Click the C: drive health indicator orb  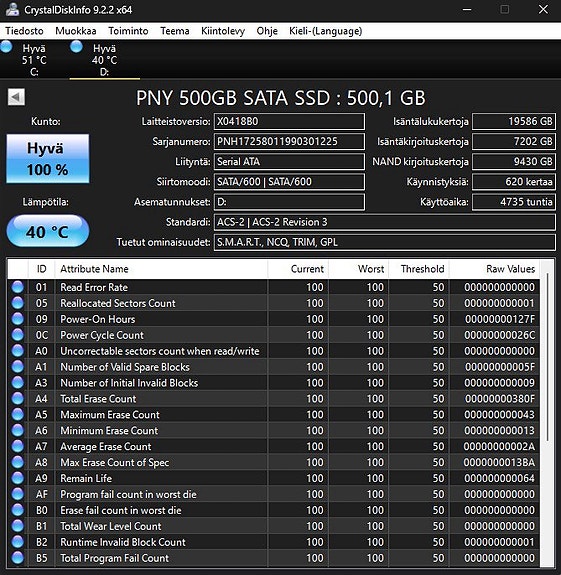pos(6,47)
